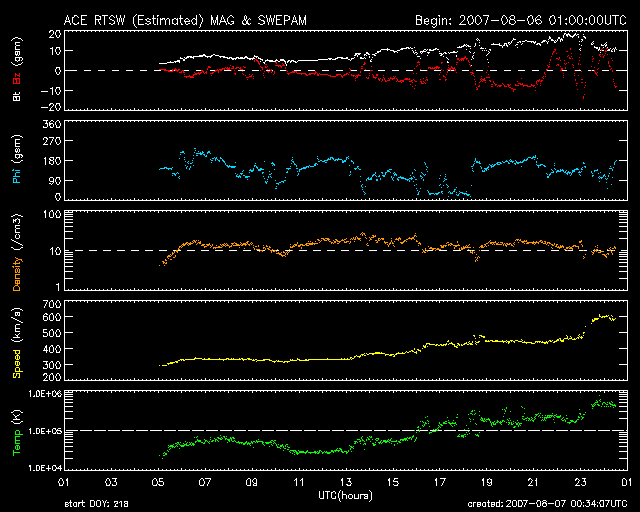Click the 'start DOY: 218' text
The width and height of the screenshot is (640, 512).
[x=96, y=504]
